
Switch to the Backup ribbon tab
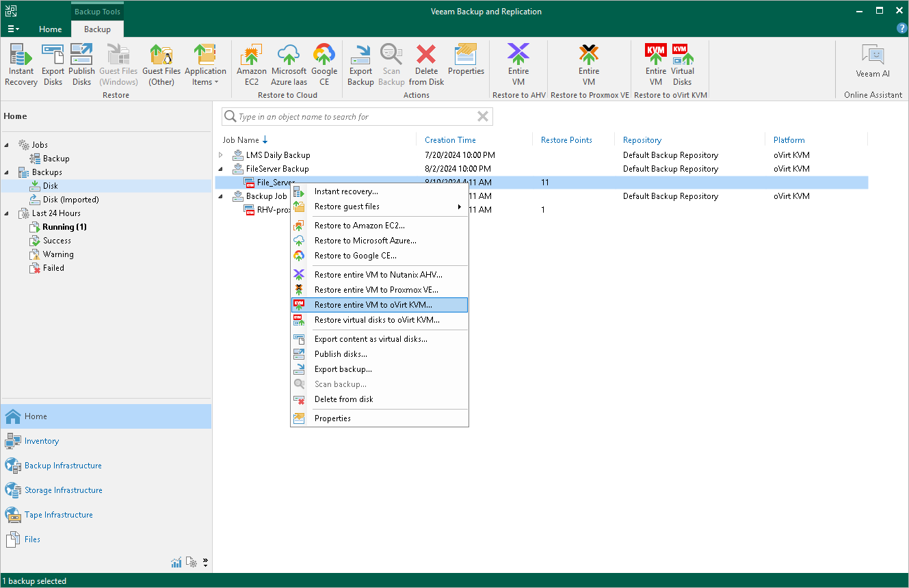(x=97, y=29)
